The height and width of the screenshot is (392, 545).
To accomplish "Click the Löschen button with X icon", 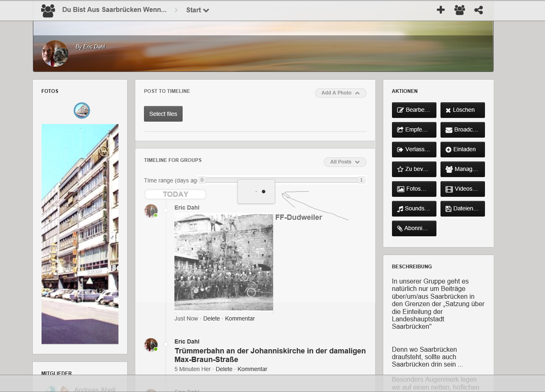I will pos(462,110).
